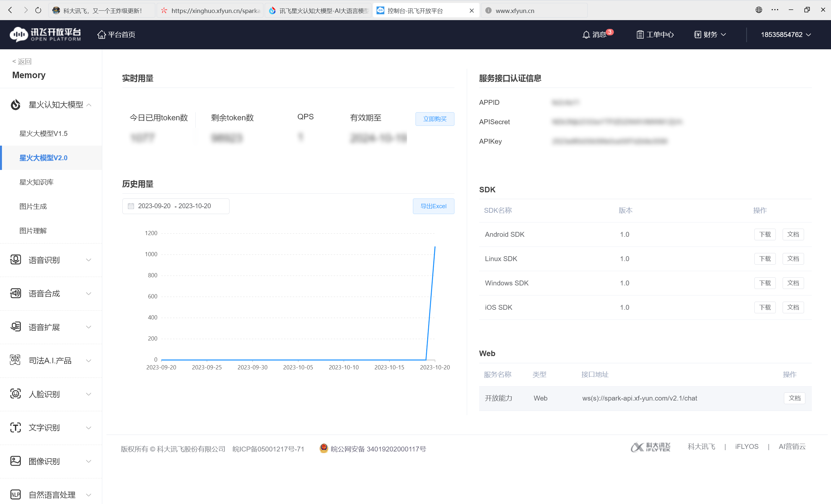831x504 pixels.
Task: Click the 司法A.I.产品 scales icon
Action: pyautogui.click(x=16, y=360)
